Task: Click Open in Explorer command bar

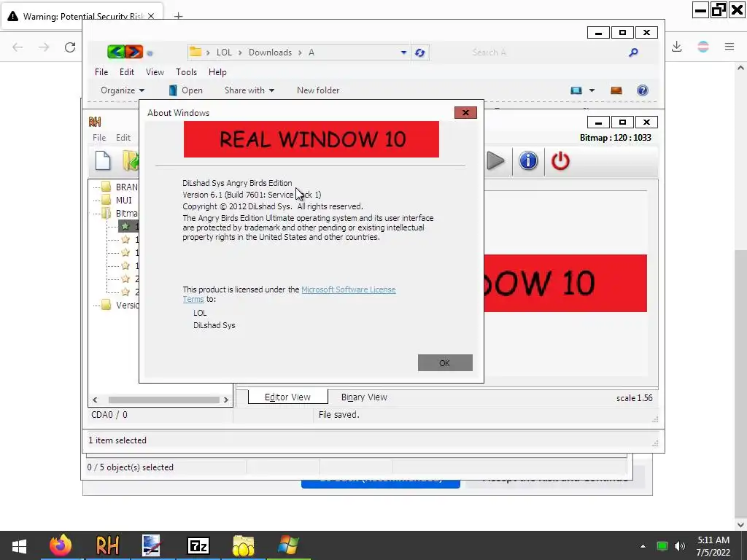Action: [186, 90]
